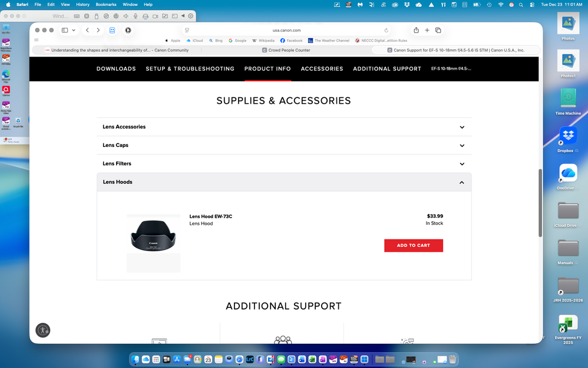Image resolution: width=588 pixels, height=368 pixels.
Task: Switch to the Canon Community tab
Action: (117, 50)
